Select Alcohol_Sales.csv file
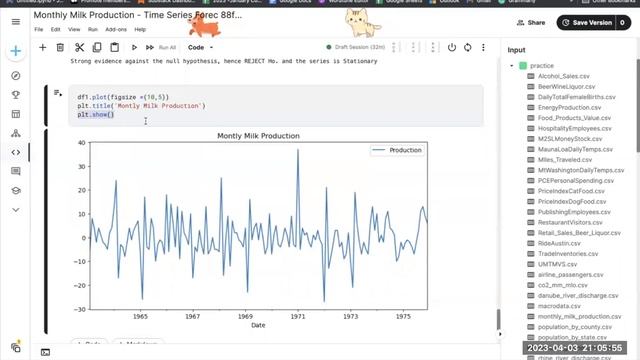 point(563,76)
